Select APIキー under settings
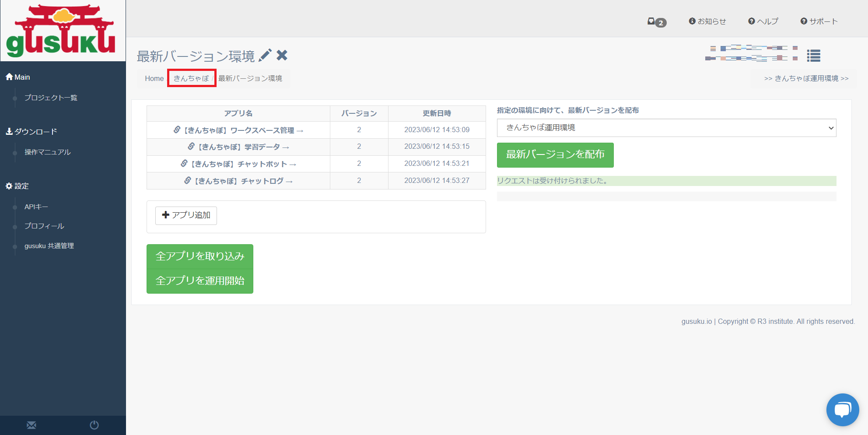The width and height of the screenshot is (868, 435). click(36, 207)
